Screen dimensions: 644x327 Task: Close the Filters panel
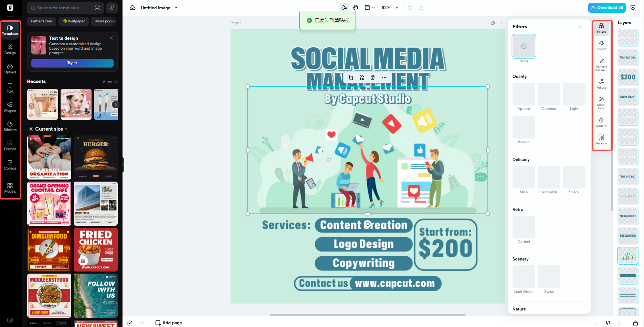coord(580,27)
